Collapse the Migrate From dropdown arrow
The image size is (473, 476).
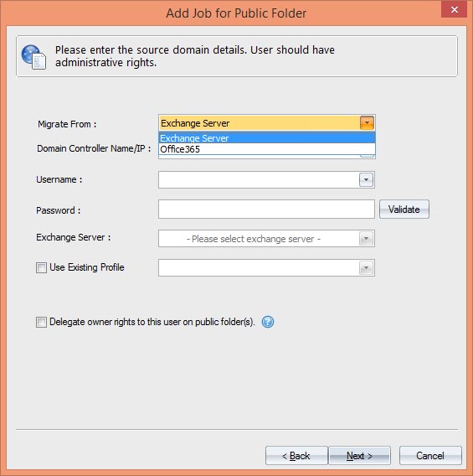click(367, 123)
